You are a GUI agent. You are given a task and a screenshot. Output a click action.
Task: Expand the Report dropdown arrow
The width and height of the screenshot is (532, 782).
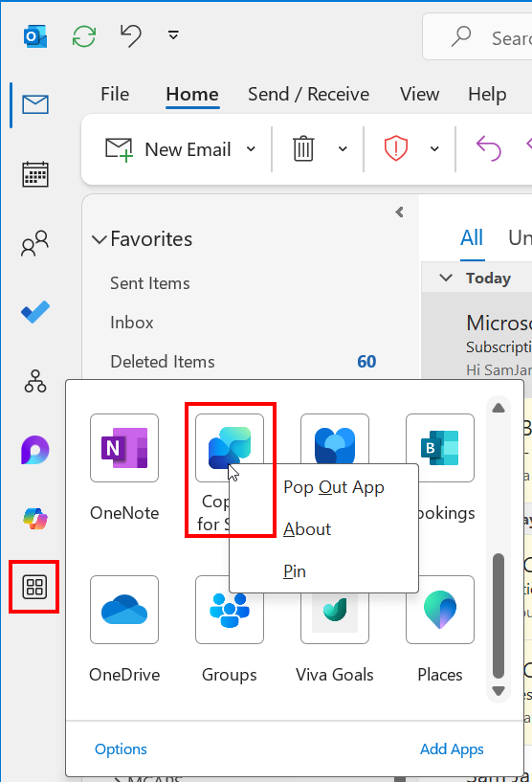434,148
